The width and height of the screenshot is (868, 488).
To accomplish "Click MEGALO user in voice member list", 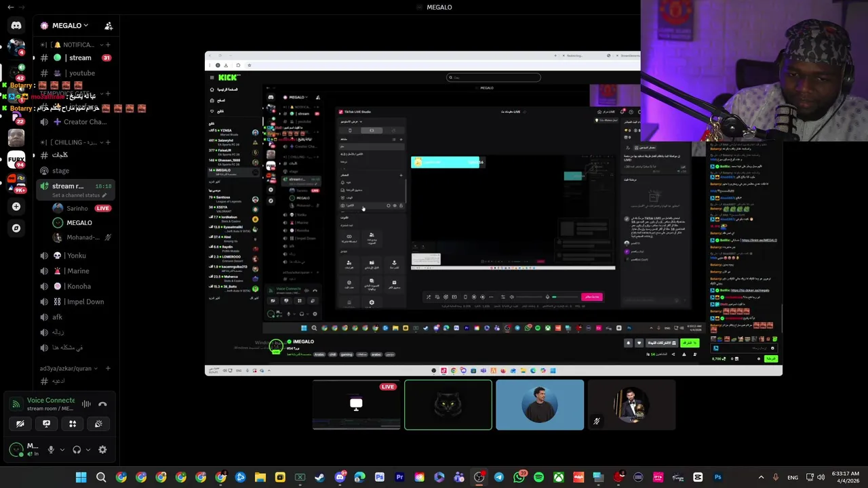I will [x=81, y=222].
